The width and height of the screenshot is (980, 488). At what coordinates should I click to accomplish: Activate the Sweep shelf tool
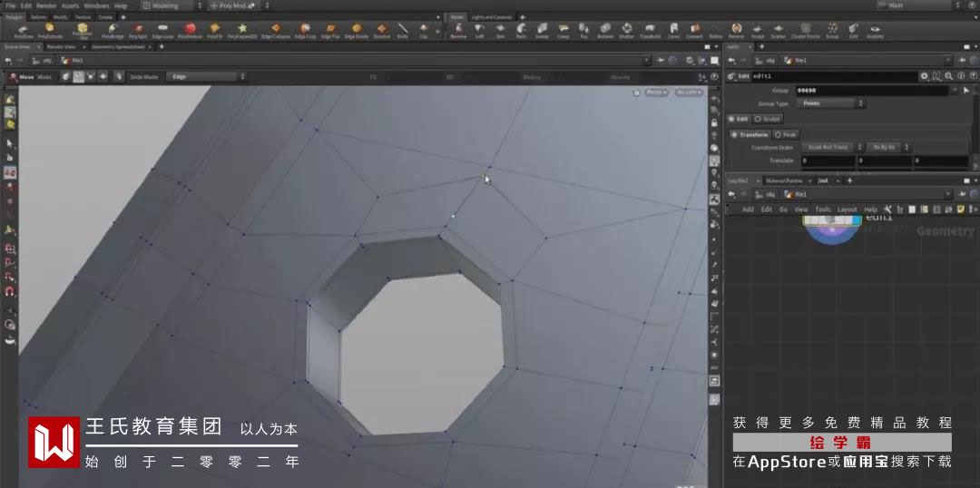click(542, 31)
